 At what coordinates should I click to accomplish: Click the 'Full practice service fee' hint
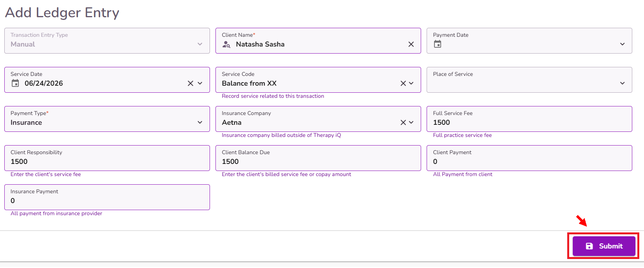pyautogui.click(x=462, y=135)
